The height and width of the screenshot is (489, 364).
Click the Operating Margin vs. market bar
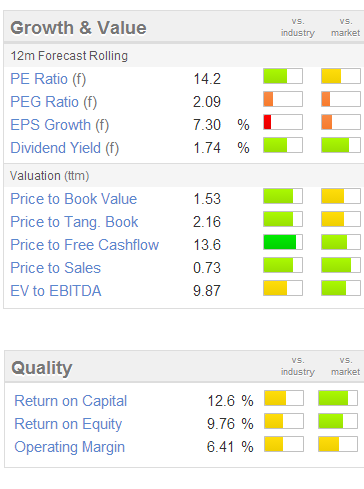338,444
